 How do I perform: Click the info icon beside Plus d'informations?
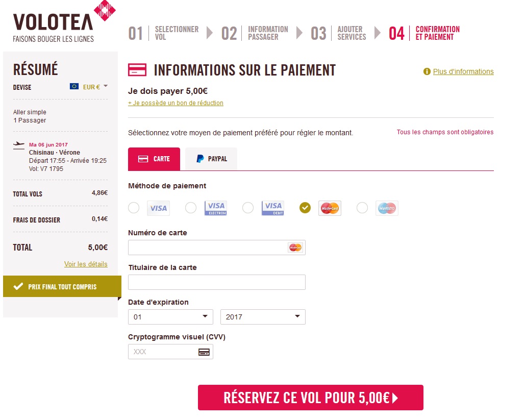(427, 72)
